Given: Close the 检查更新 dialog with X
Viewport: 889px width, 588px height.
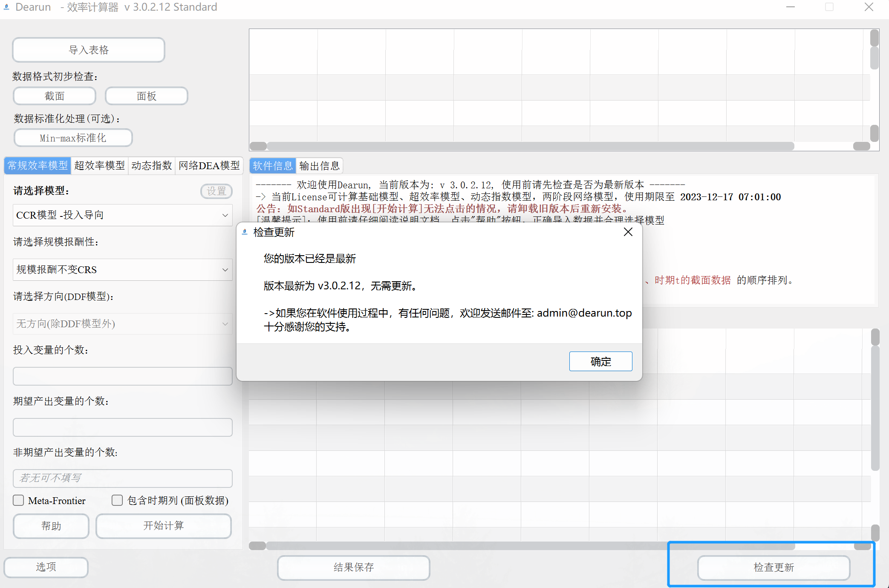Looking at the screenshot, I should 628,232.
